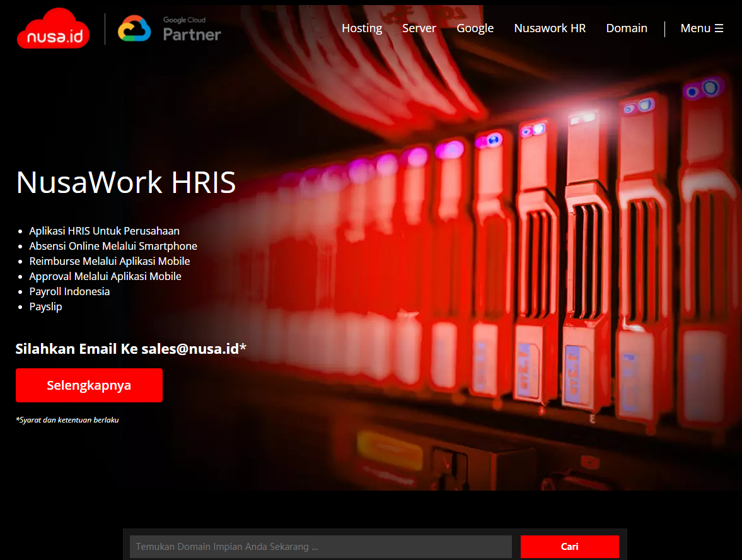742x560 pixels.
Task: Click the Syarat dan ketentuan berlaku note
Action: point(67,420)
